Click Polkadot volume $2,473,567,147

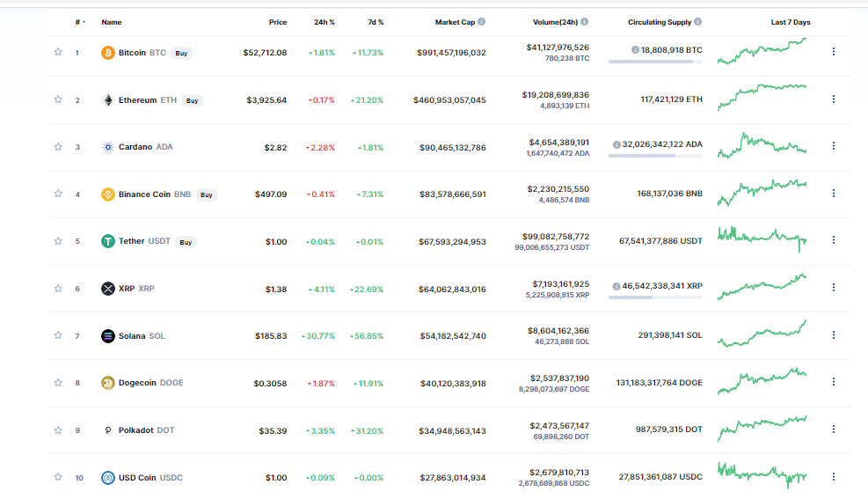[559, 425]
